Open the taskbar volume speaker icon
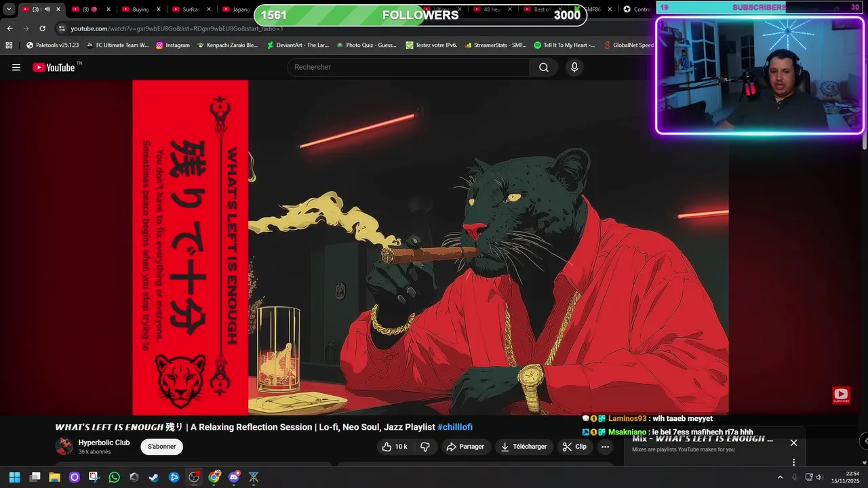Screen dimensions: 868x488 click(819, 477)
